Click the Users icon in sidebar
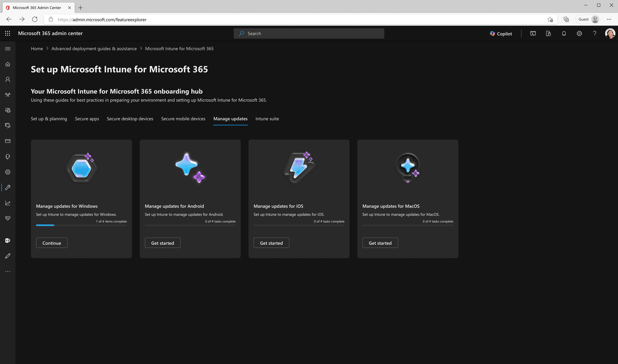Screen dimensions: 618x364 pyautogui.click(x=8, y=80)
